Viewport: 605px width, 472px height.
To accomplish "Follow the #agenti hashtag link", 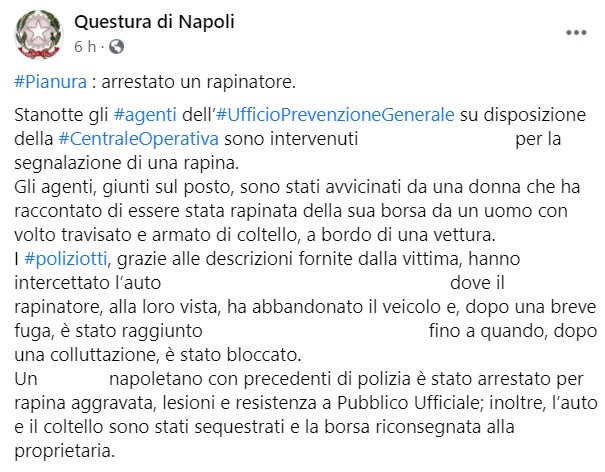I will pos(147,115).
